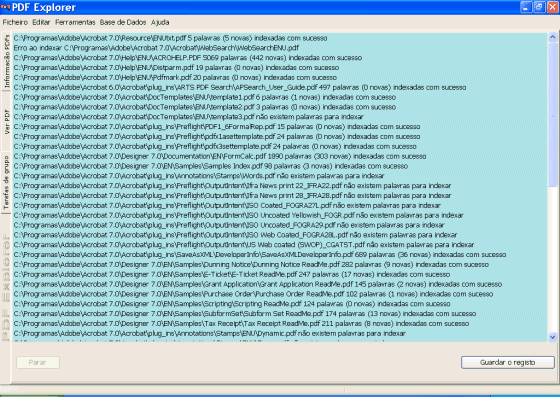Select the APSearch_User_Guide.pdf log entry
Viewport: 560px width, 397px height.
pos(240,87)
